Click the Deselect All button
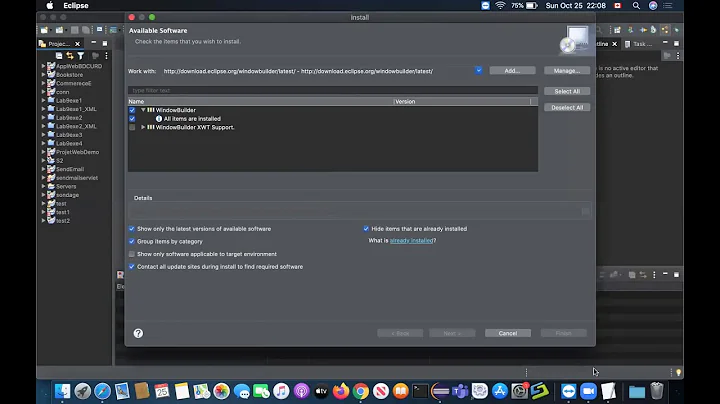The width and height of the screenshot is (720, 404). (567, 107)
